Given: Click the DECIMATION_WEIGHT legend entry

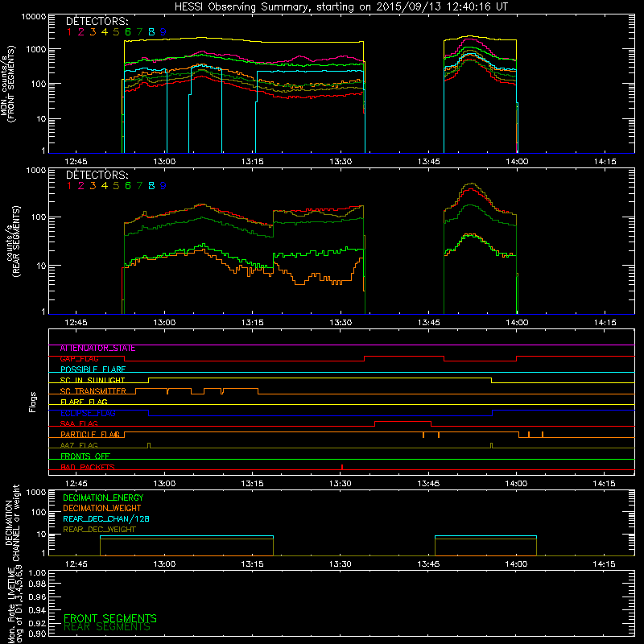Looking at the screenshot, I should [102, 509].
